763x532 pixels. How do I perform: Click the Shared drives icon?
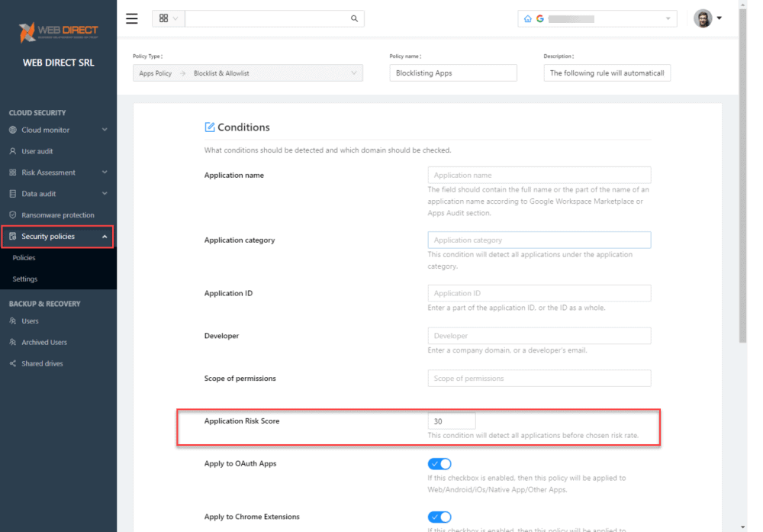(x=13, y=363)
